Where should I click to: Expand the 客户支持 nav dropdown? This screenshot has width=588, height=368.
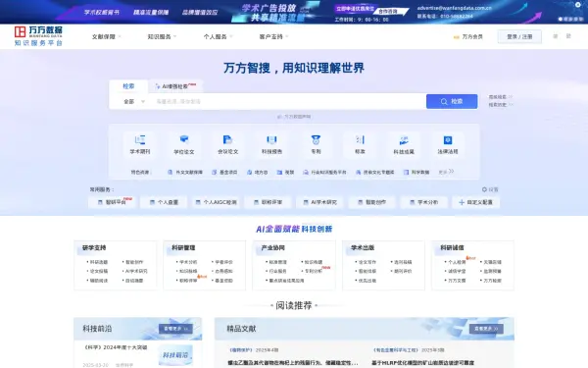tap(273, 37)
